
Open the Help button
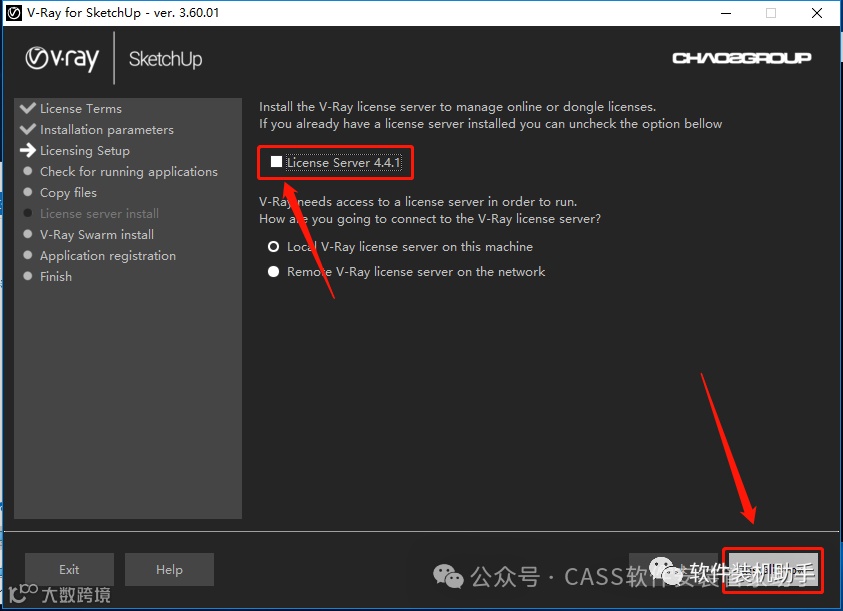point(169,570)
